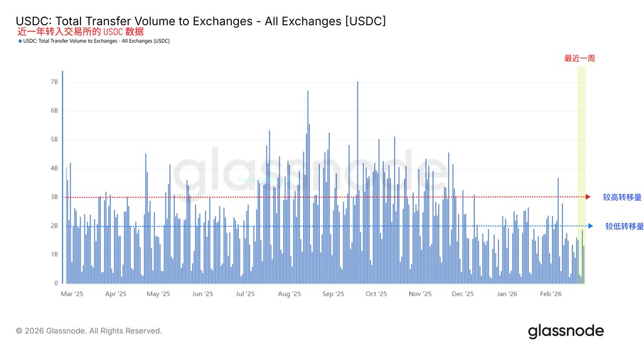Click the tallest bar near late September
The height and width of the screenshot is (349, 644).
tap(357, 183)
